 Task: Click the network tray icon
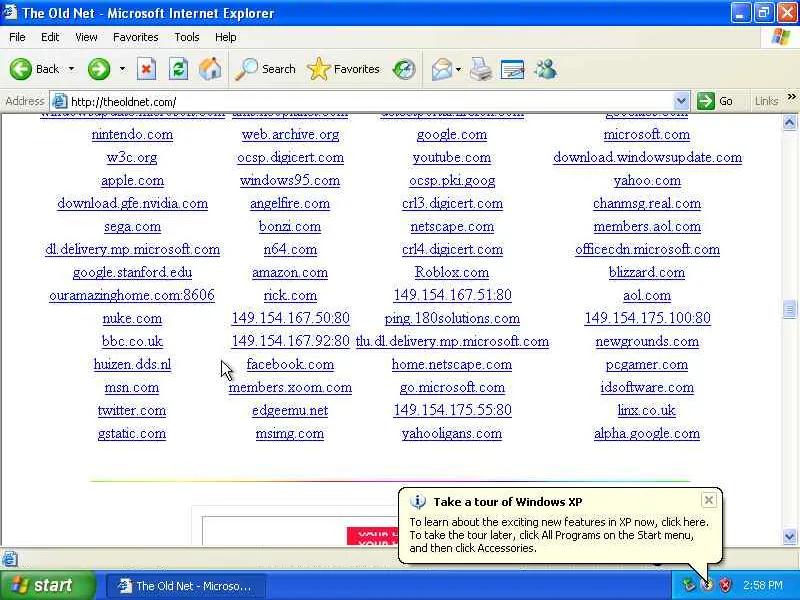click(x=689, y=585)
